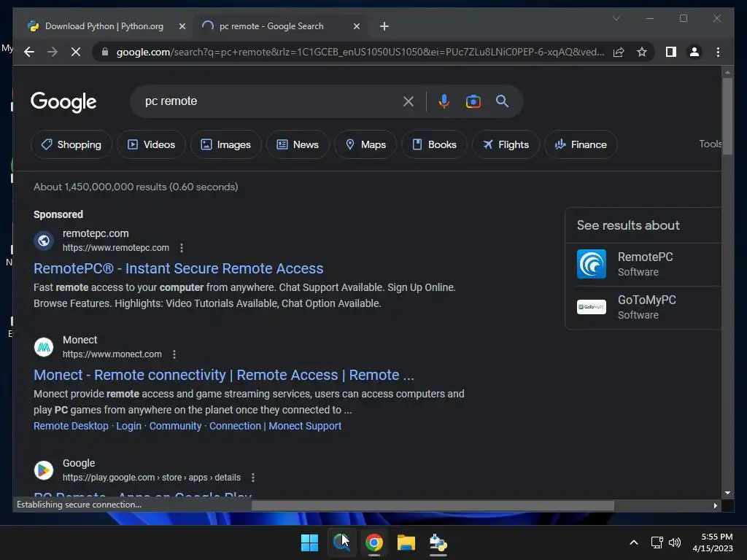Image resolution: width=747 pixels, height=560 pixels.
Task: Click the Monect site favicon
Action: pyautogui.click(x=44, y=347)
